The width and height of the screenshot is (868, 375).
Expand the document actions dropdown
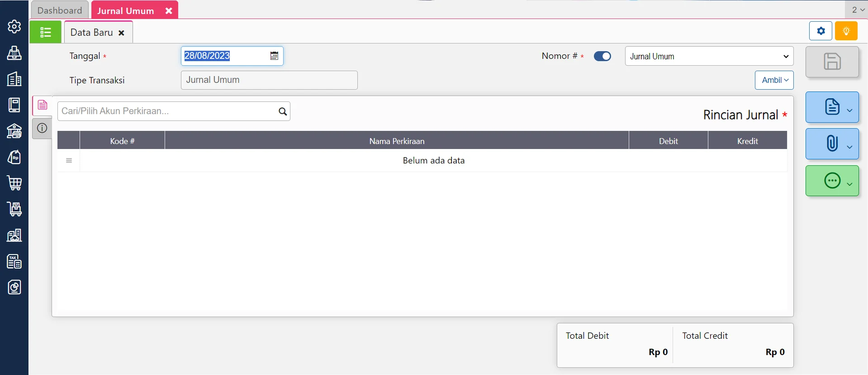pyautogui.click(x=832, y=107)
